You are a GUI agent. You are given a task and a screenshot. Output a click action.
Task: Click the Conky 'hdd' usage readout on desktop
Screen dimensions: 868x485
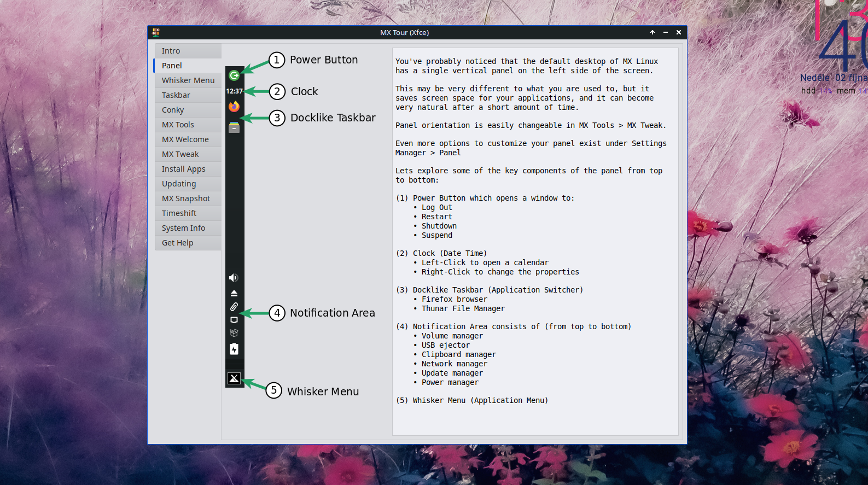(x=817, y=91)
